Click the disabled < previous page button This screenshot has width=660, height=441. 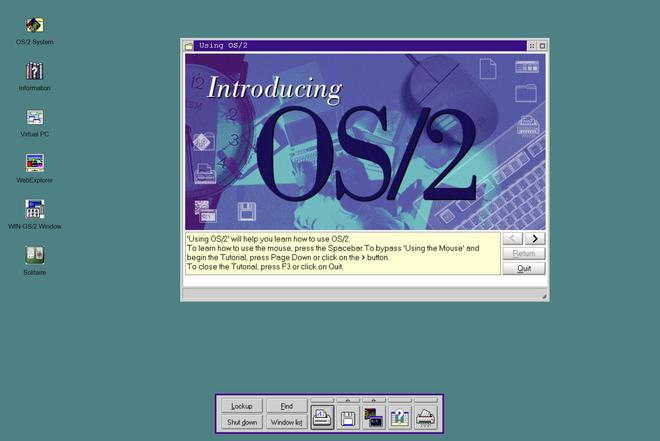(513, 239)
